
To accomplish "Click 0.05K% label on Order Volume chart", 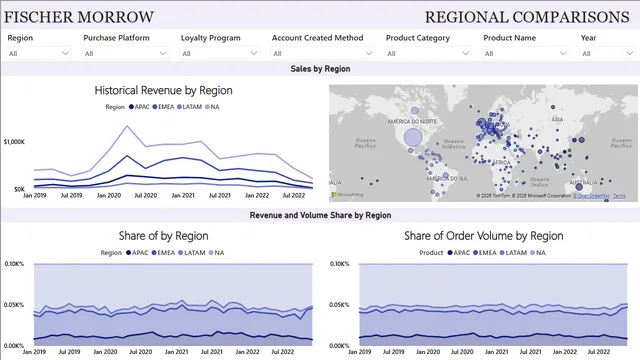I will tap(340, 305).
